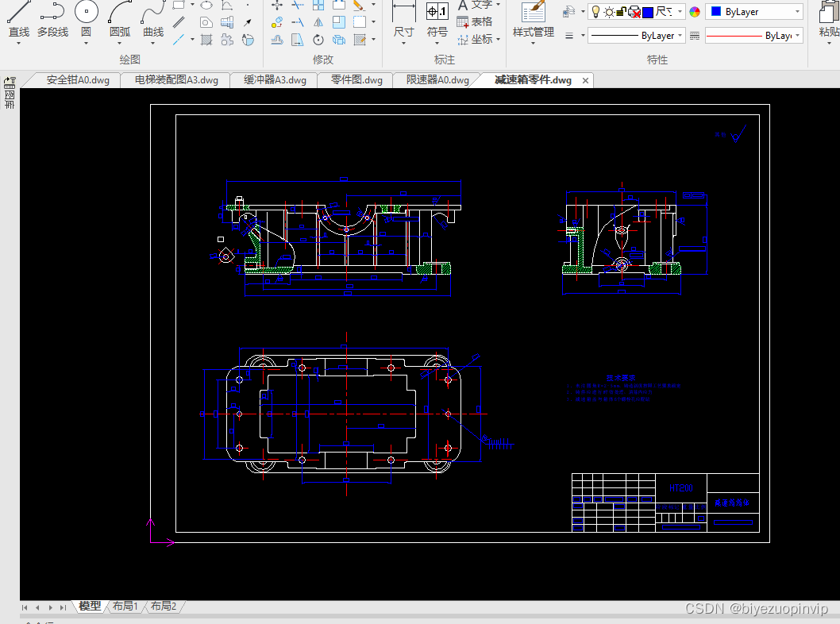Screen dimensions: 840x624
Task: Click the Offset tool icon
Action: [x=277, y=39]
